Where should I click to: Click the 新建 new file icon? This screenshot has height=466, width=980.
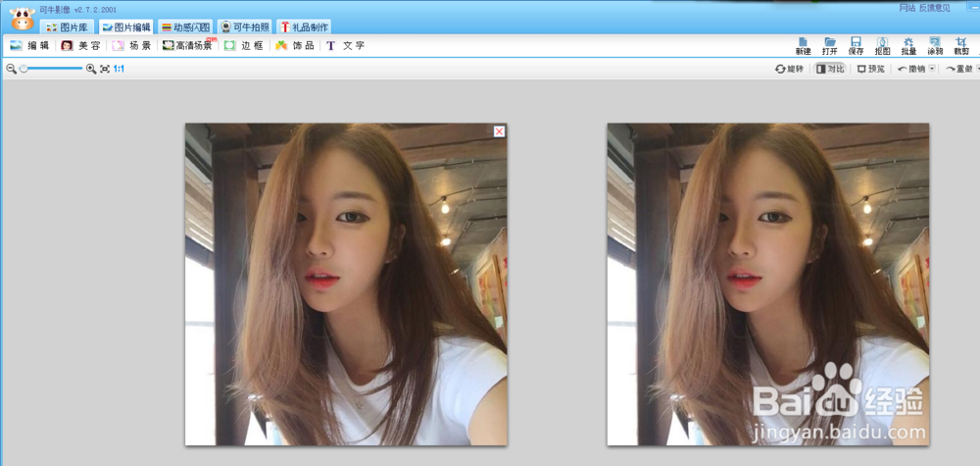(804, 46)
